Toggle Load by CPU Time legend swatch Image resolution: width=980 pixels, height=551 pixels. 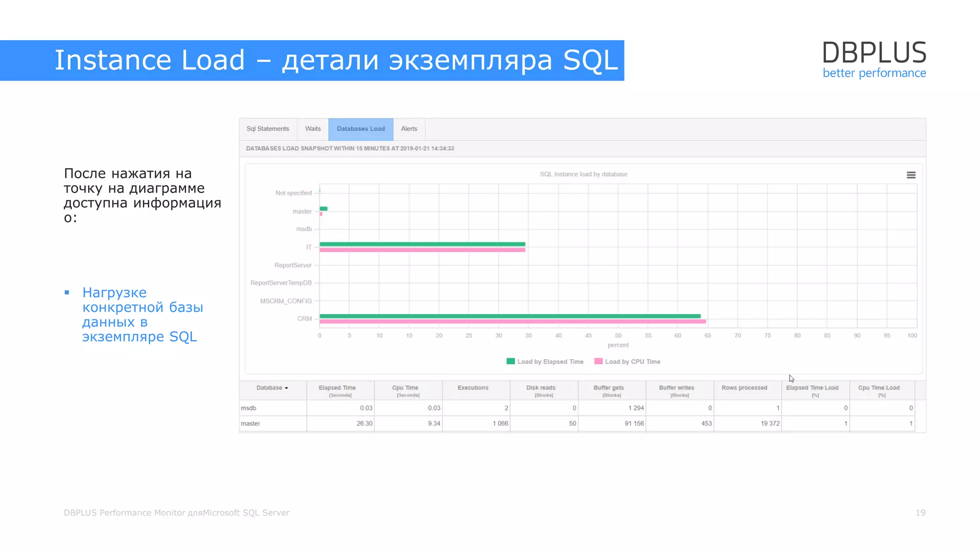pos(598,361)
